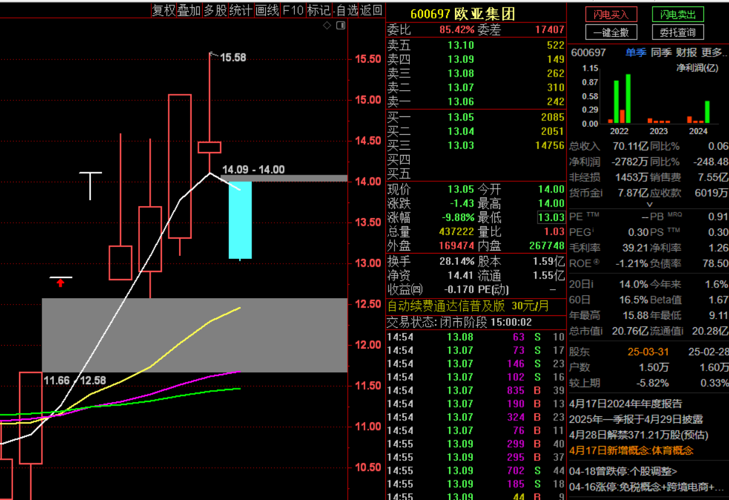Click 闪电卖出 flash sell button
This screenshot has height=500, width=729.
point(678,14)
